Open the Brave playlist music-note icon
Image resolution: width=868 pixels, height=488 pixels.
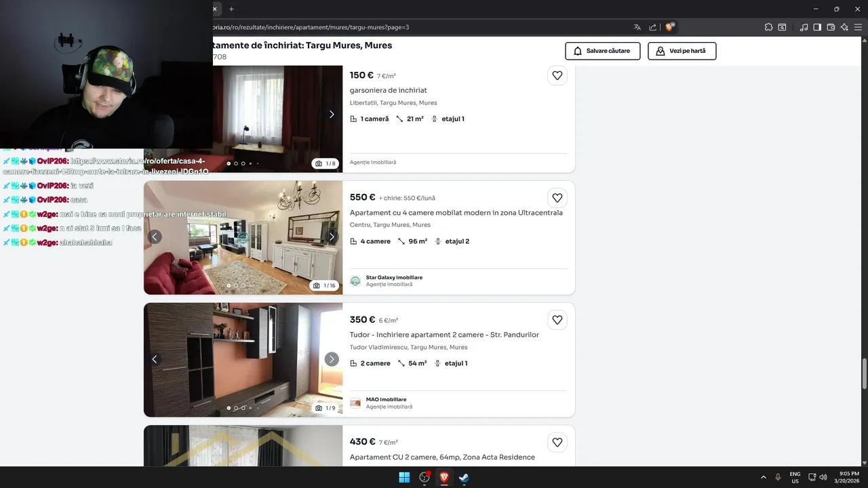[804, 27]
